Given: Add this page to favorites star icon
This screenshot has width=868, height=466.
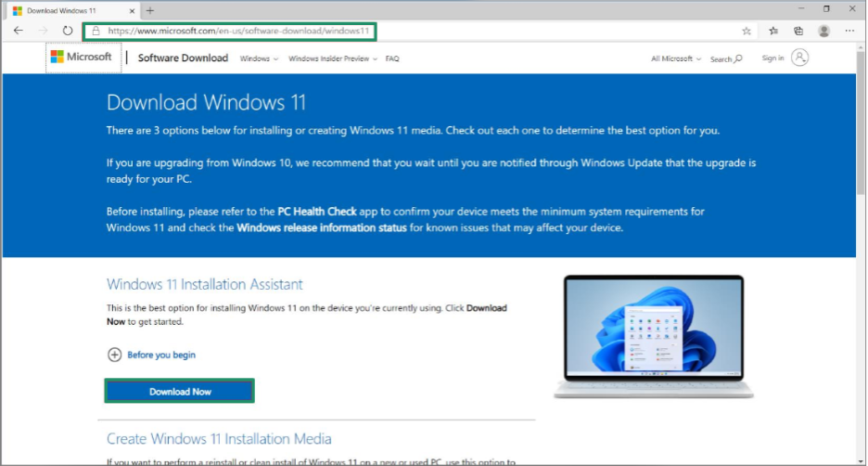Looking at the screenshot, I should pos(747,31).
